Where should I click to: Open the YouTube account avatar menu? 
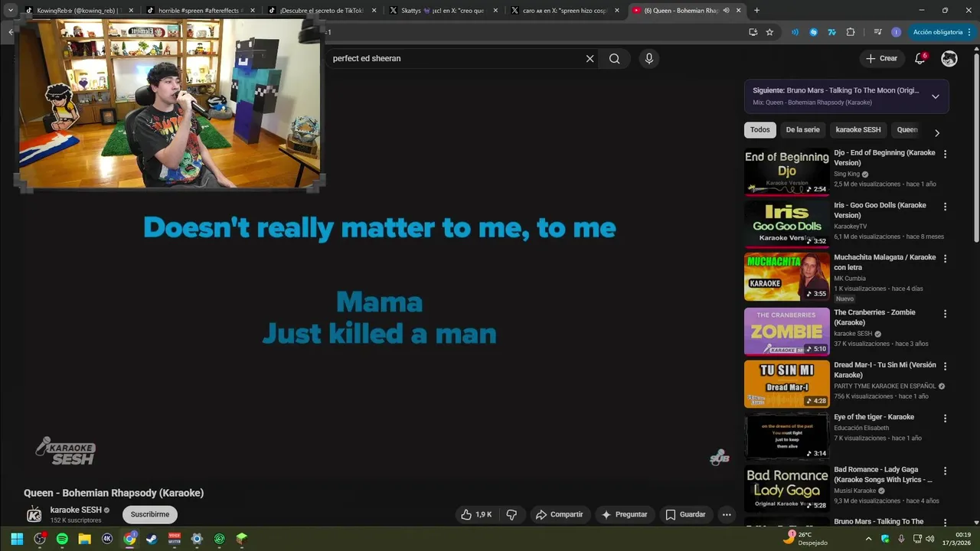(x=949, y=58)
